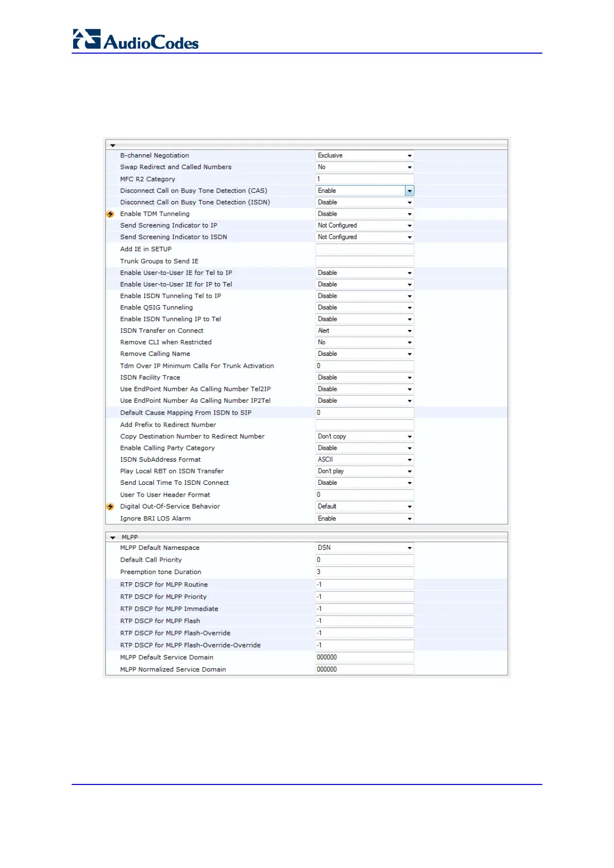Click the MLPP Normalized Service Domain field
614x868 pixels.
click(x=364, y=669)
